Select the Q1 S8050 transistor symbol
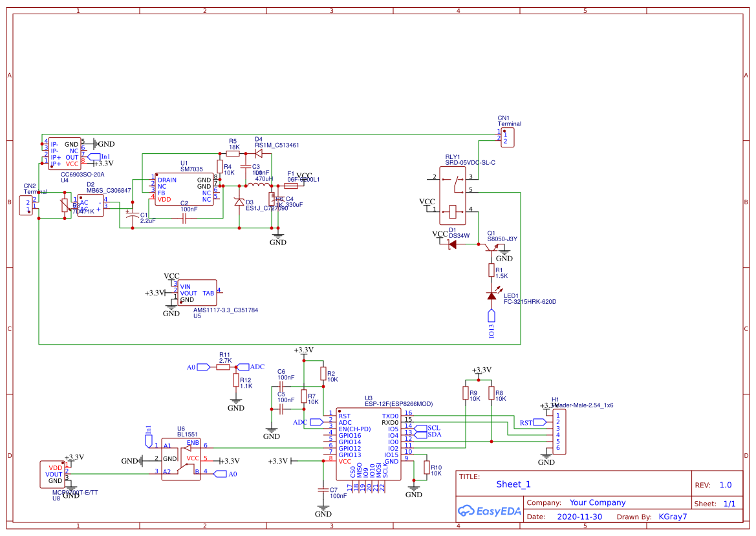 (490, 248)
